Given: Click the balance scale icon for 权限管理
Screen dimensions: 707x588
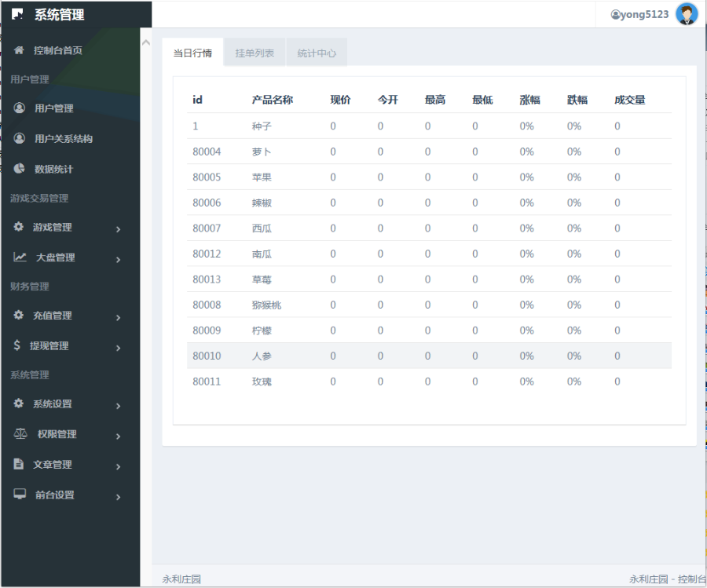Looking at the screenshot, I should [20, 434].
